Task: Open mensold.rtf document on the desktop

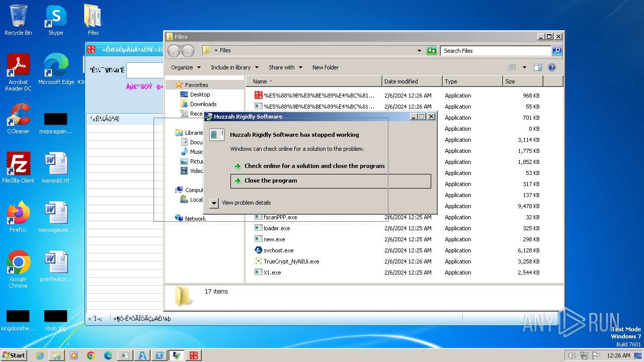Action: [56, 168]
